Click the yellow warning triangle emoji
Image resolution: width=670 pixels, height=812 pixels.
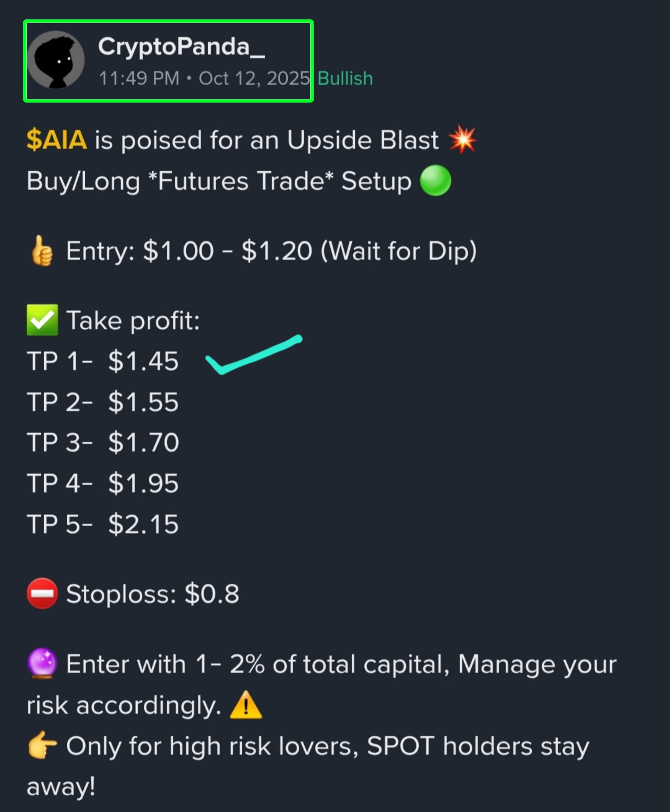click(x=246, y=705)
